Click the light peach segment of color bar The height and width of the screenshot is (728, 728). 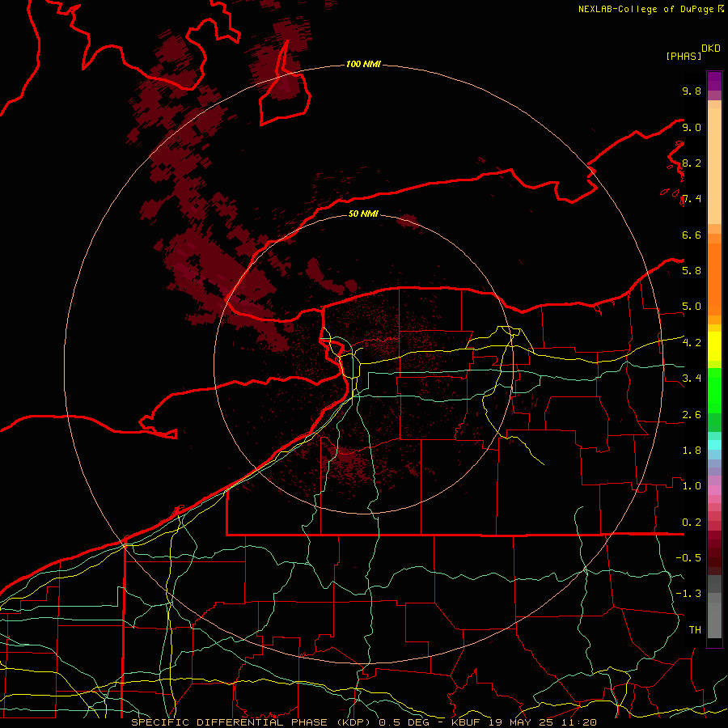[x=714, y=166]
